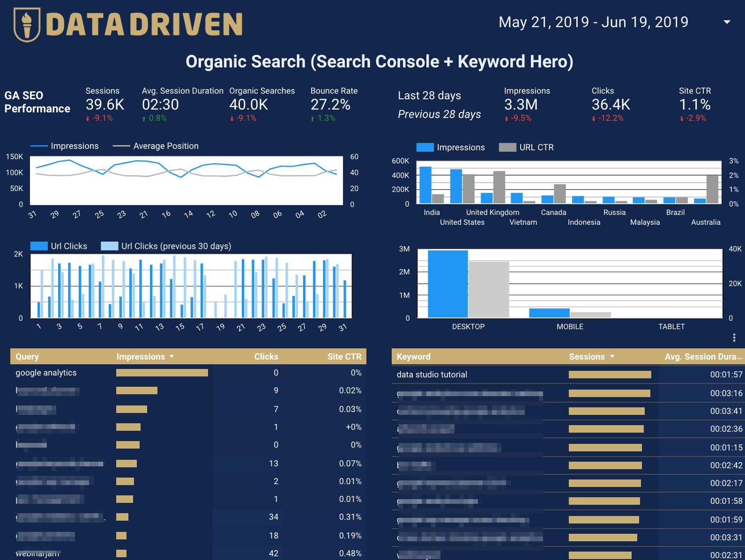The height and width of the screenshot is (560, 745).
Task: Click the Url Clicks blue legend swatch
Action: (x=39, y=246)
